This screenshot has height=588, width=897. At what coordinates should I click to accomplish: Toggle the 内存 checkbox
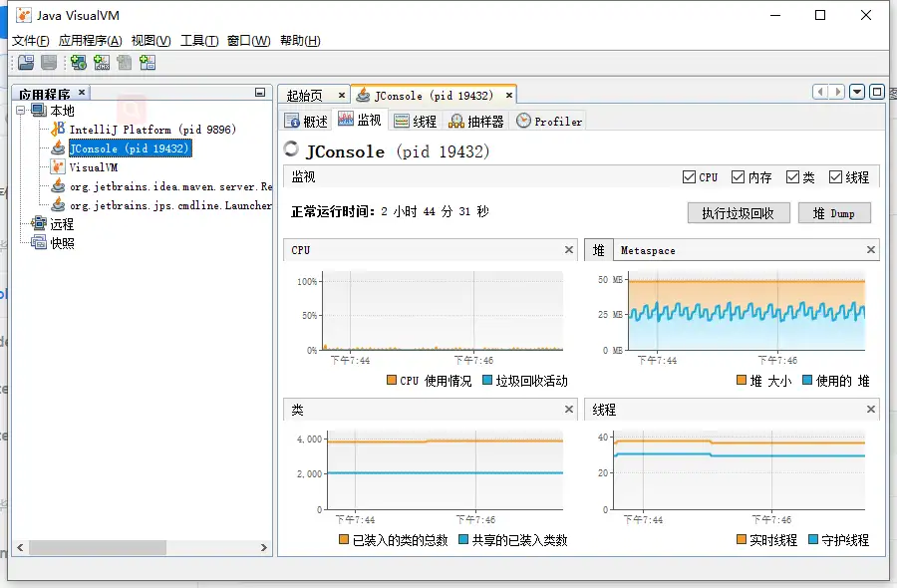(x=738, y=177)
